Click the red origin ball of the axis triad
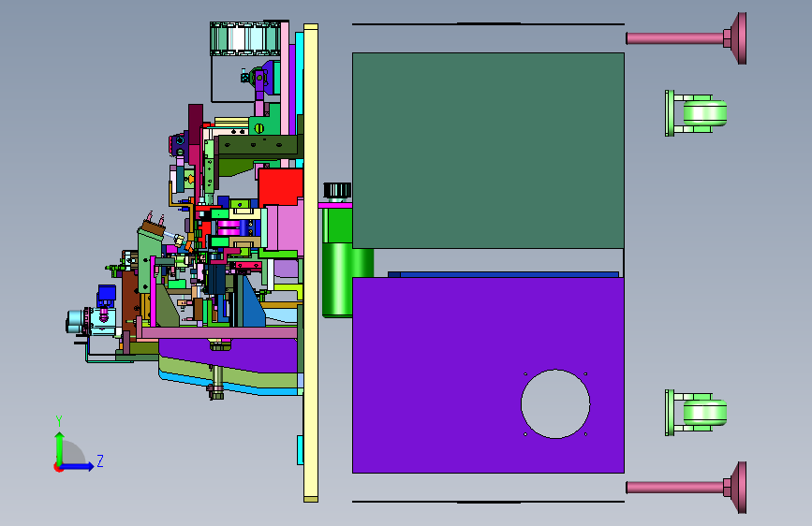 tap(57, 467)
